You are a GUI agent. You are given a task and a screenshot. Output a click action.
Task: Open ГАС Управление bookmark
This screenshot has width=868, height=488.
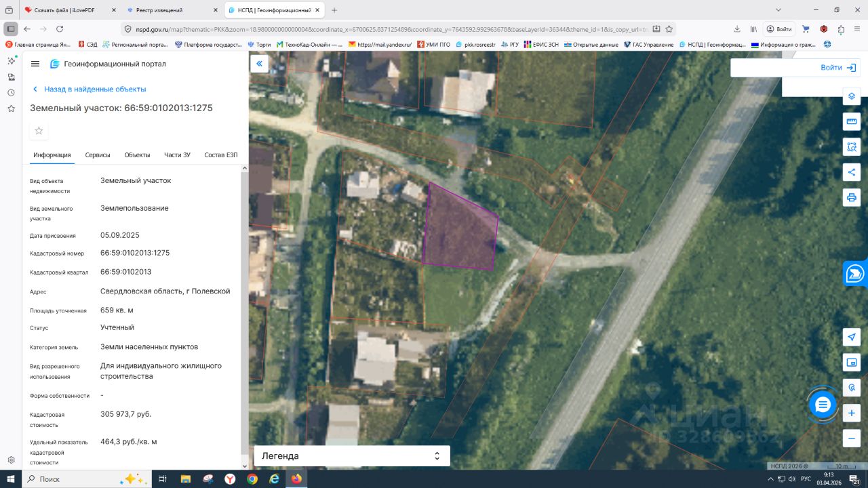[x=648, y=45]
